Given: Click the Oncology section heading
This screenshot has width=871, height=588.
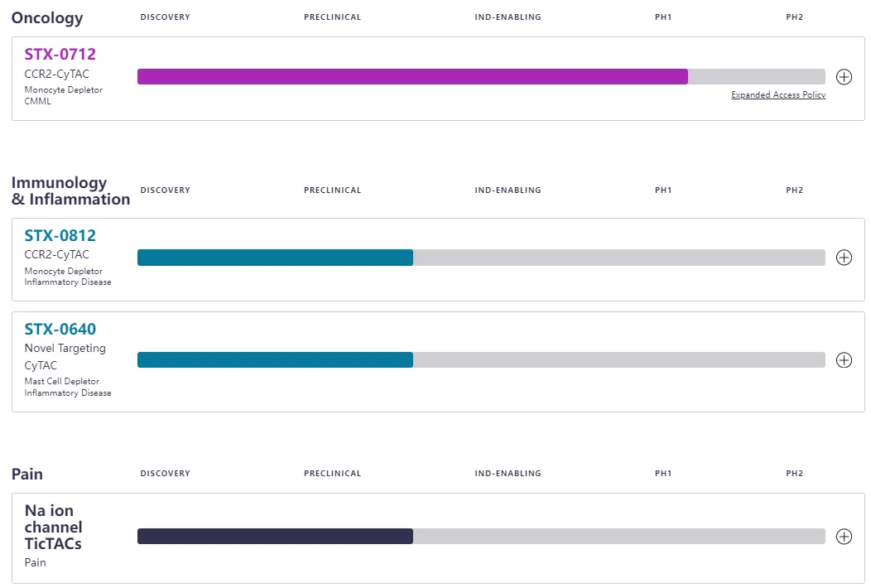Looking at the screenshot, I should click(47, 17).
